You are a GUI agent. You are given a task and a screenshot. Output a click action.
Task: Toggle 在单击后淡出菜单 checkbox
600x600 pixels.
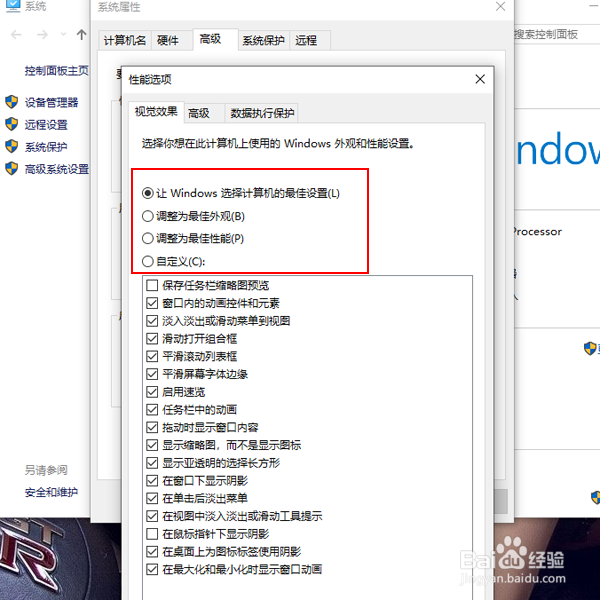[x=152, y=498]
